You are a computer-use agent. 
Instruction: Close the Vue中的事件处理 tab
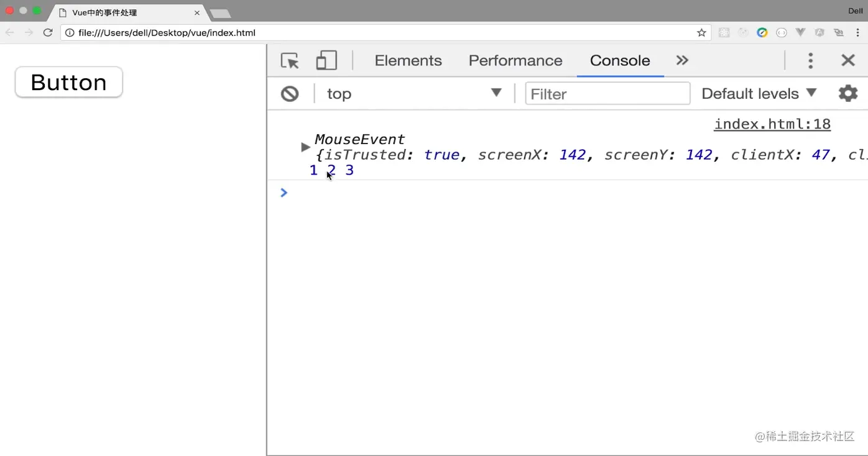pyautogui.click(x=197, y=12)
